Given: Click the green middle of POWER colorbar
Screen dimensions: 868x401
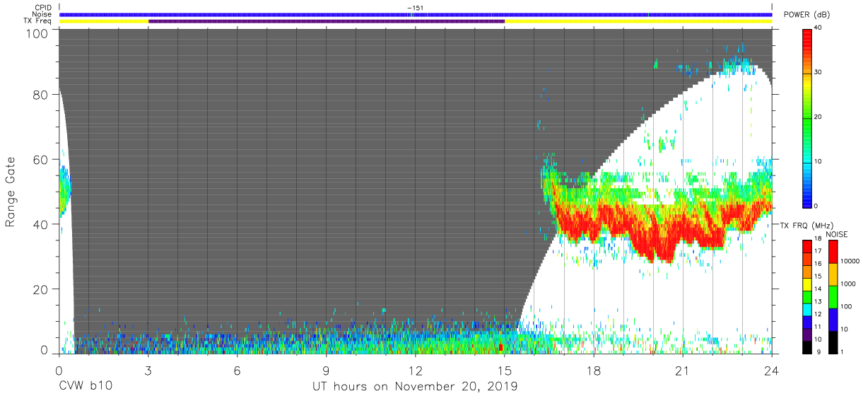Looking at the screenshot, I should [x=807, y=120].
